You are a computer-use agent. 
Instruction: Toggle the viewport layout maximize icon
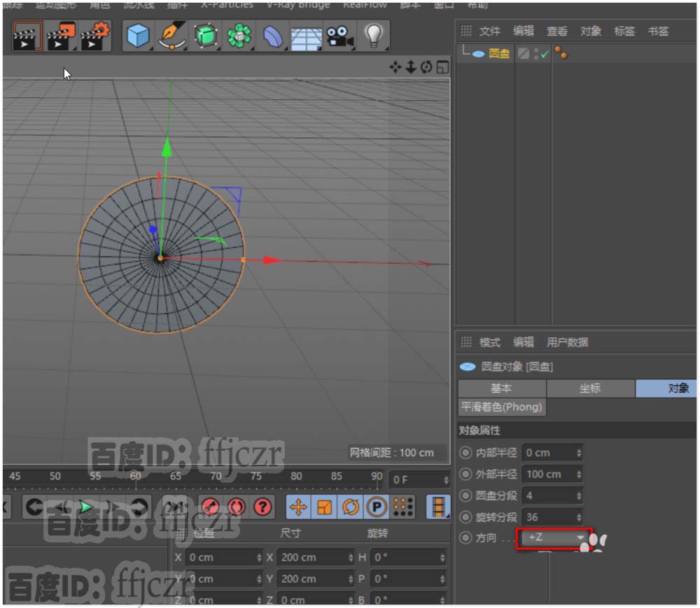click(442, 67)
